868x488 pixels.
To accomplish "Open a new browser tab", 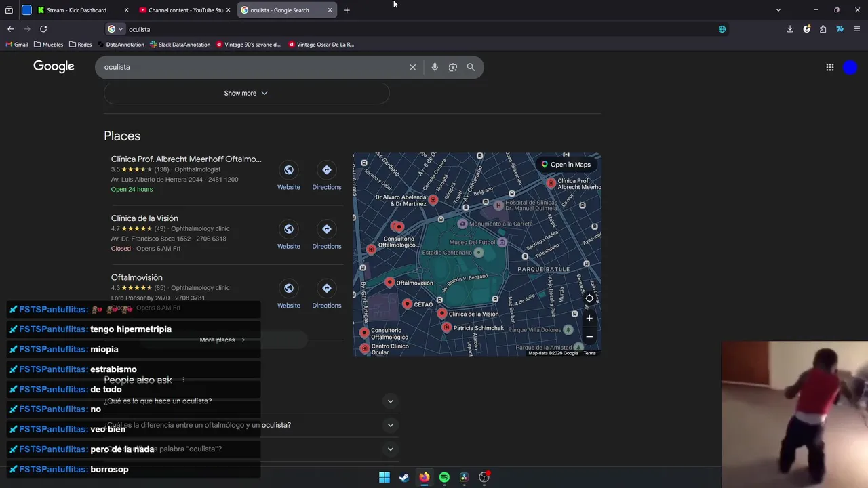I will tap(347, 10).
